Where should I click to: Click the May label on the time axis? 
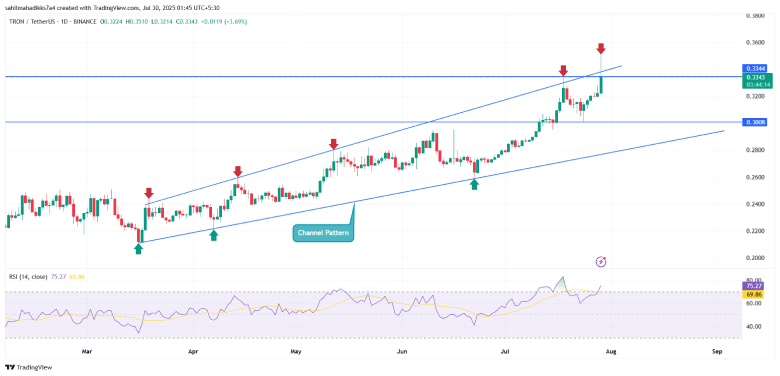[295, 352]
